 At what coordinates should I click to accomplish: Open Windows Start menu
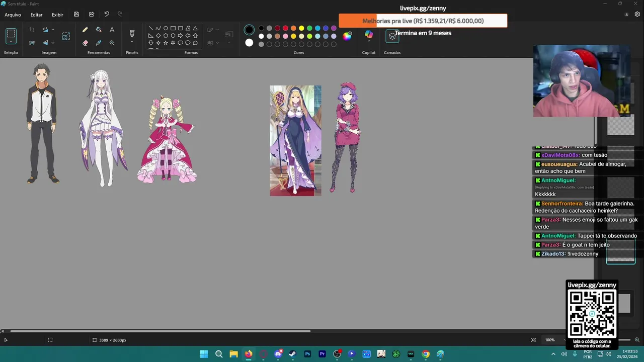point(204,354)
